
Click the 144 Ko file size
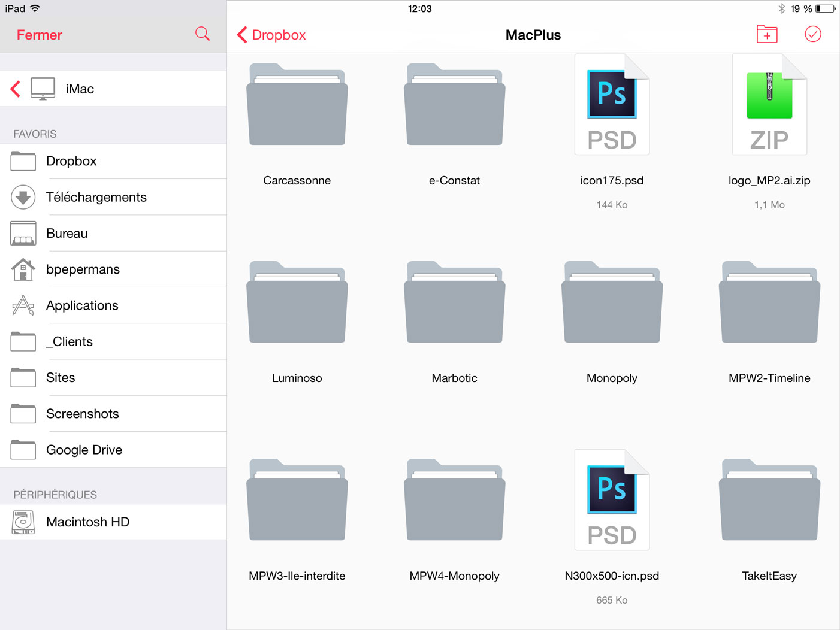click(612, 205)
